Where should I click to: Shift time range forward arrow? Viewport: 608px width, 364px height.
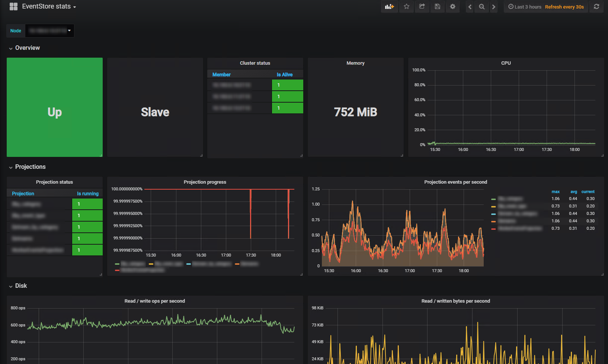coord(493,7)
